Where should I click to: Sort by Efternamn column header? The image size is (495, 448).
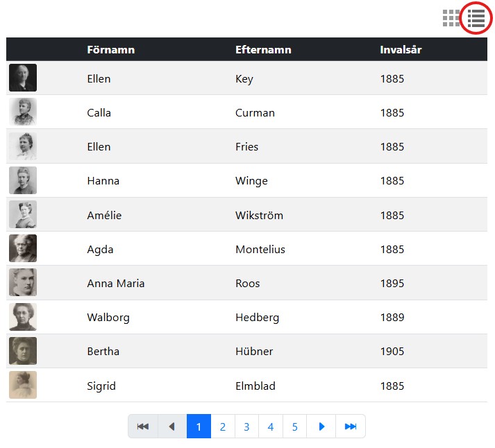tap(263, 50)
